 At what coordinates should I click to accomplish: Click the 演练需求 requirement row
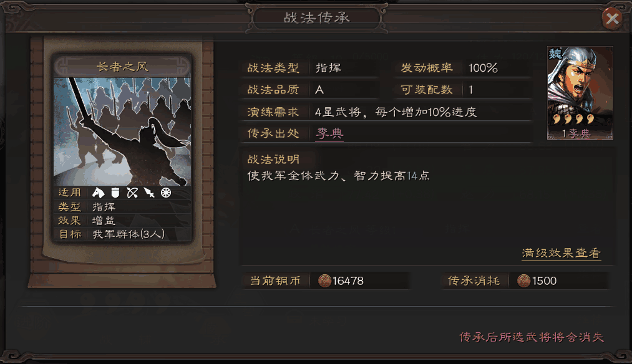(387, 112)
